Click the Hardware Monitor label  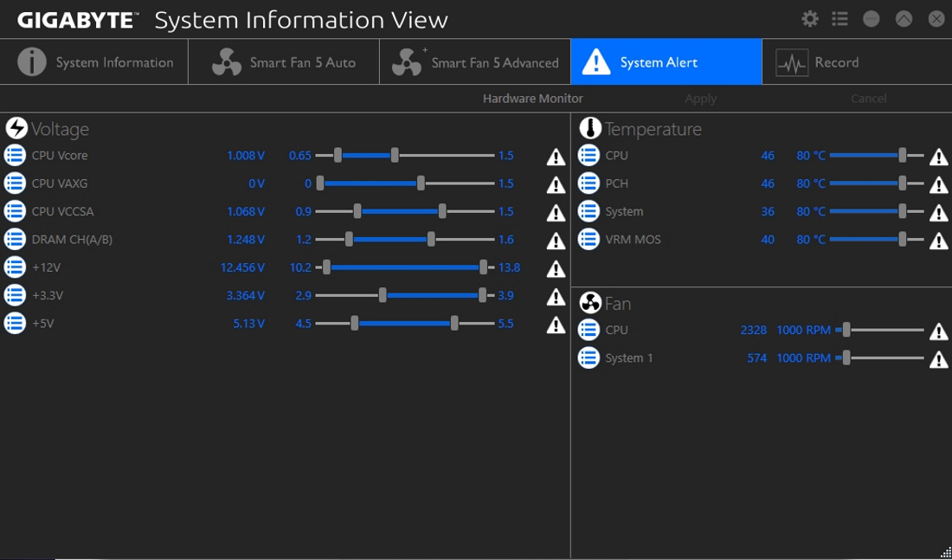(532, 99)
